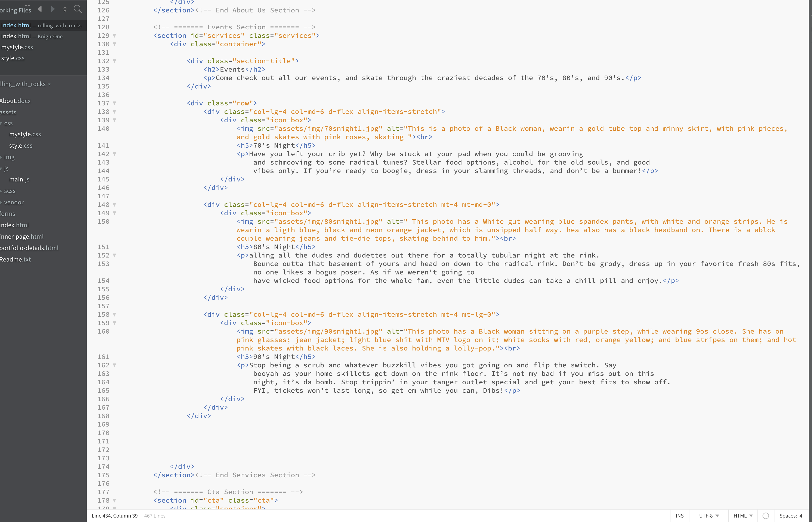Click the linting status circle icon
Viewport: 812px width, 522px height.
766,516
